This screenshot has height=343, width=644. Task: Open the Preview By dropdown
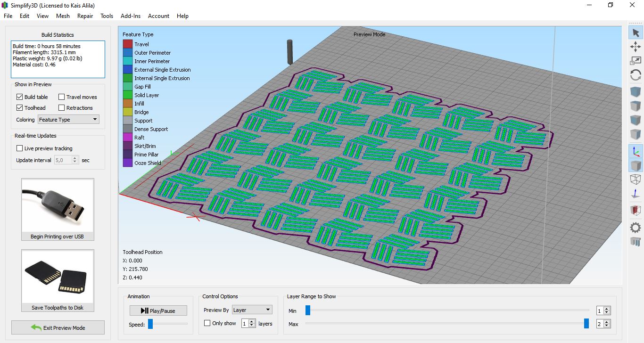click(252, 310)
